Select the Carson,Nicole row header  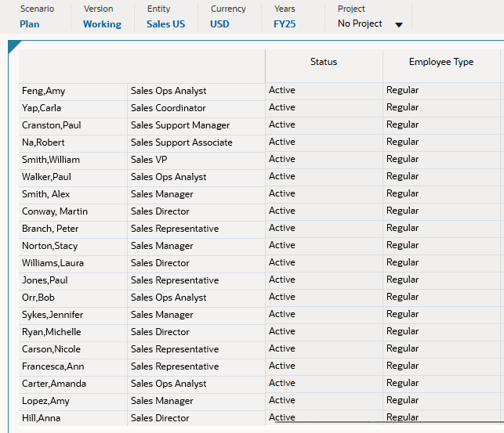coord(73,349)
